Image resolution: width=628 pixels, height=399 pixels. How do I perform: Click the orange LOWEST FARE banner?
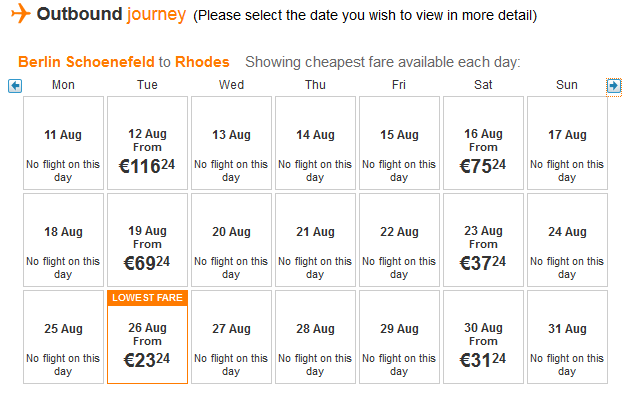[x=147, y=298]
